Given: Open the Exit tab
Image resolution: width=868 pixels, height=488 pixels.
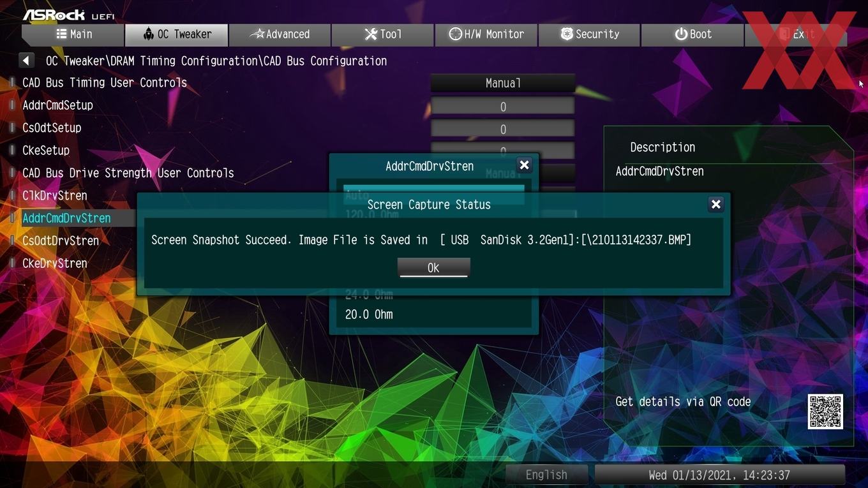Looking at the screenshot, I should tap(796, 34).
